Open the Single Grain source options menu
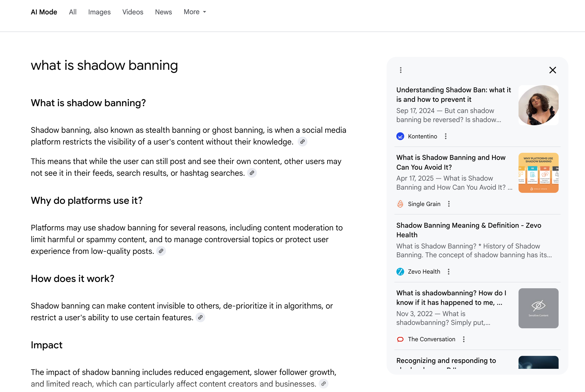585x392 pixels. [449, 204]
